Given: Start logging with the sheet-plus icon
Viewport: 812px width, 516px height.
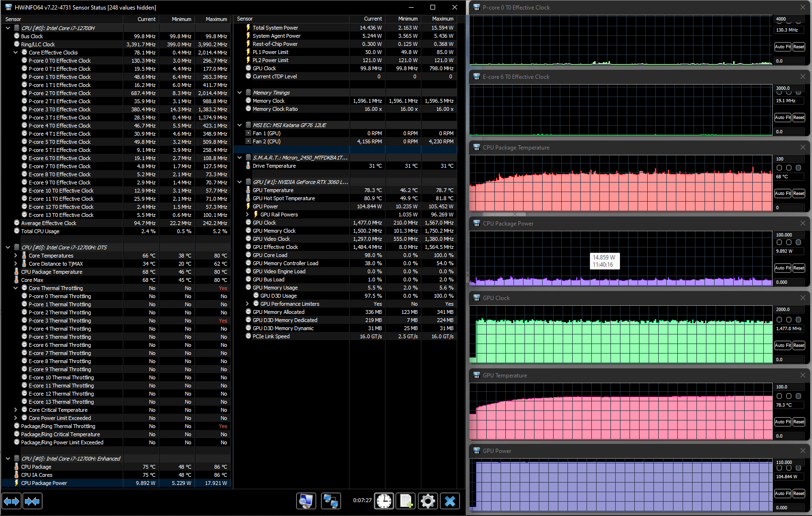Looking at the screenshot, I should 406,501.
